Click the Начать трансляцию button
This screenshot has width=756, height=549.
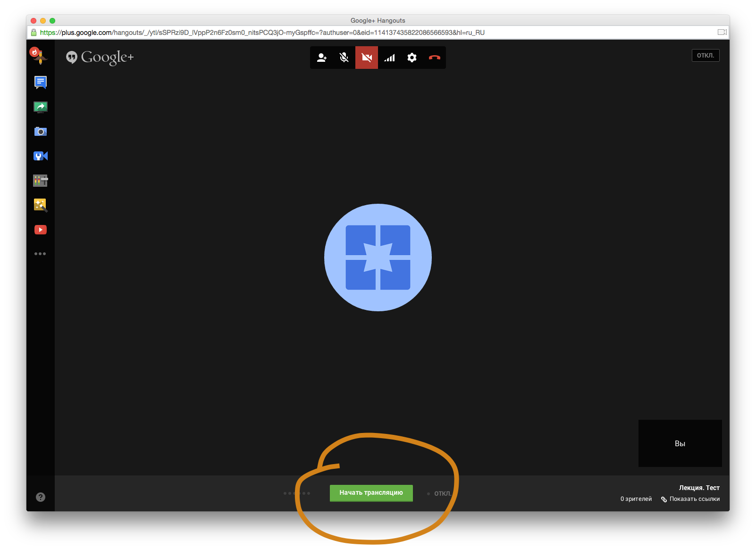click(x=371, y=493)
